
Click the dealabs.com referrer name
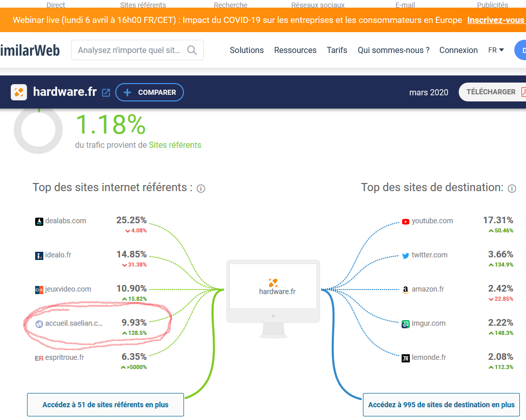65,221
